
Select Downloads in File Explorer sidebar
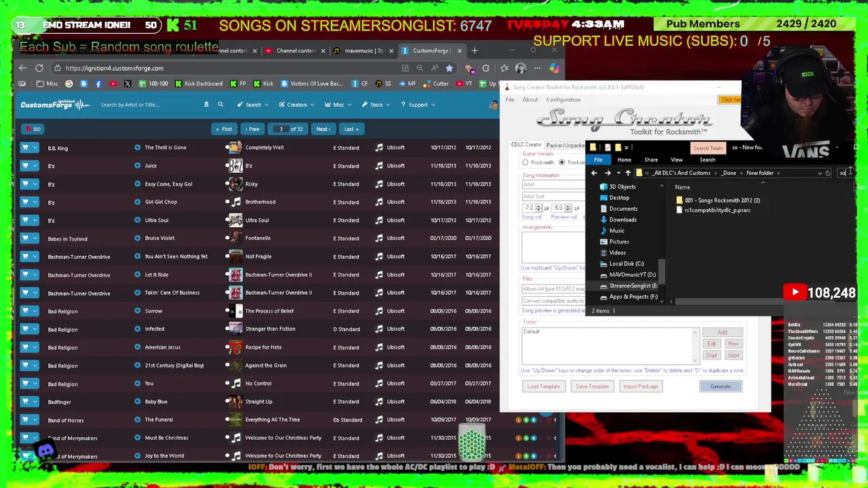(x=623, y=220)
